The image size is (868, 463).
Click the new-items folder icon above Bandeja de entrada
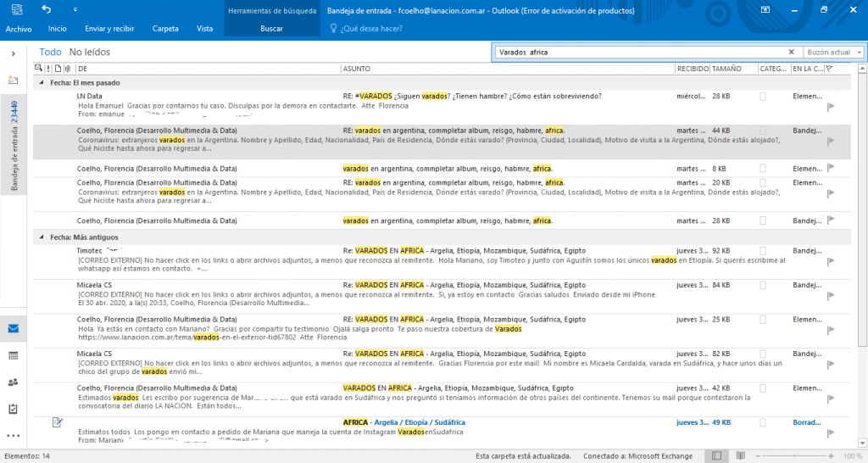click(x=14, y=81)
